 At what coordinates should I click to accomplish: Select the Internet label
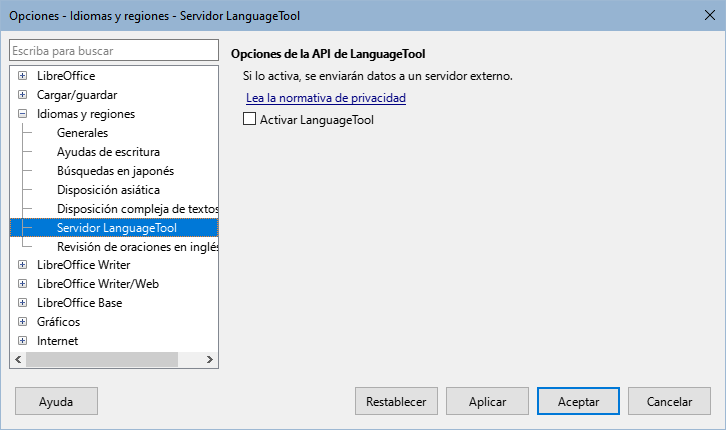coord(57,341)
